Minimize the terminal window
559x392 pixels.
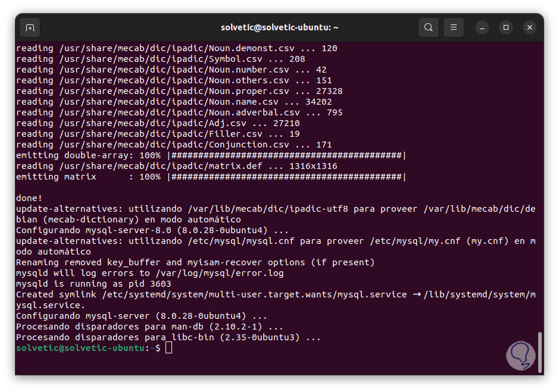pos(482,27)
